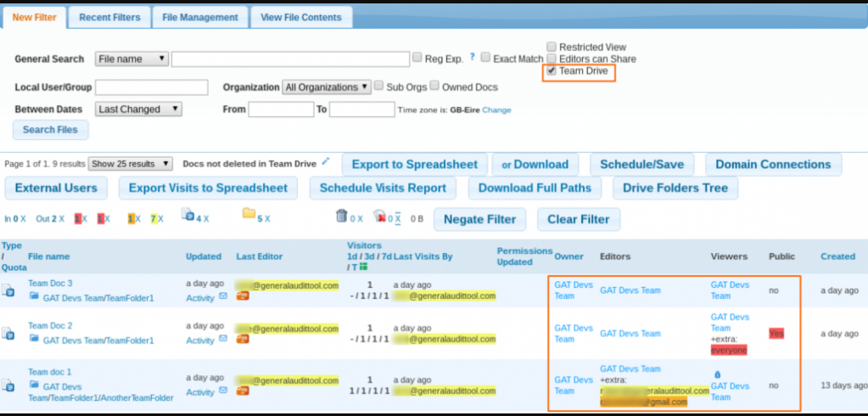Click the yellow folder count icon

(x=249, y=216)
